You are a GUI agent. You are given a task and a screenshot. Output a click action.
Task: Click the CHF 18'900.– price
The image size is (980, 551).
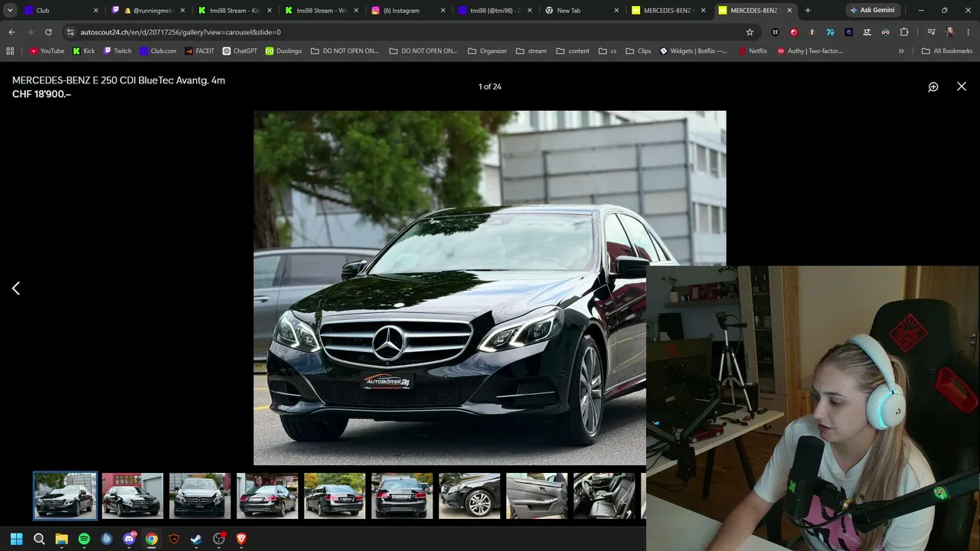click(x=41, y=94)
